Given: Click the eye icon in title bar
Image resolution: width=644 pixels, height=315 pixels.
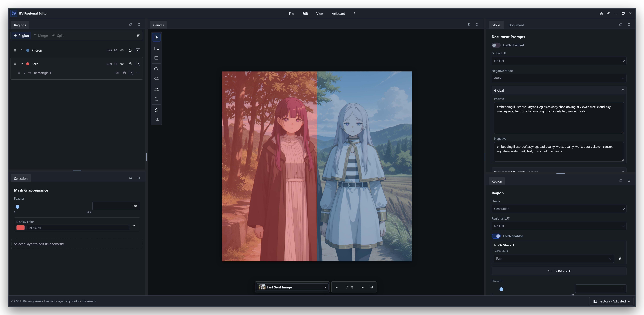Looking at the screenshot, I should pos(608,13).
